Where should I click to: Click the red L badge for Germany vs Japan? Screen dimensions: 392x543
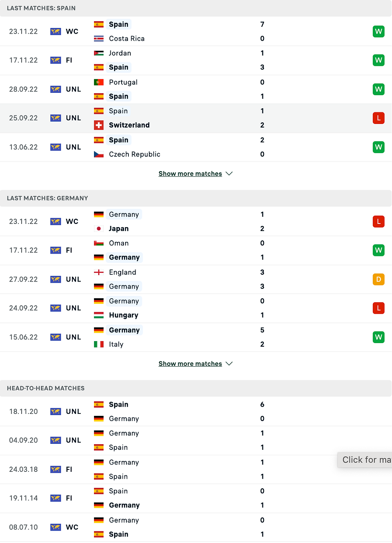(x=378, y=221)
